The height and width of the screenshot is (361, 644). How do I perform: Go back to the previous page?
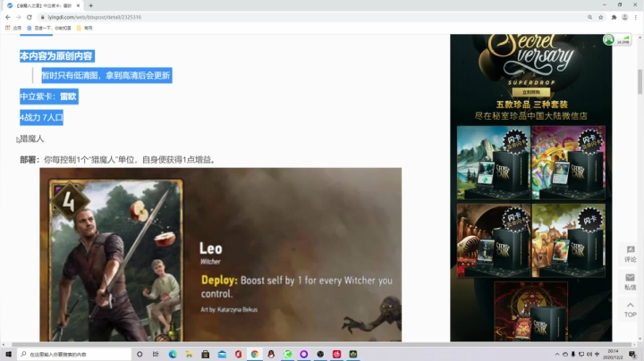pos(8,17)
